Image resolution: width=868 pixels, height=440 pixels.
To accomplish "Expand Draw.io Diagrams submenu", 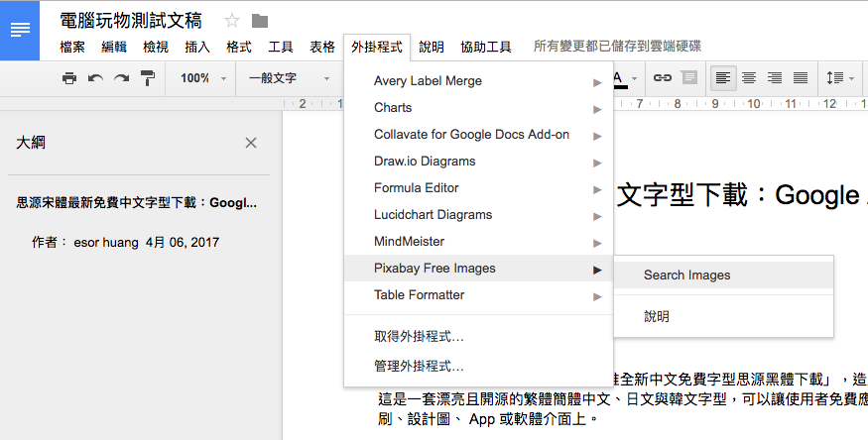I will tap(478, 162).
